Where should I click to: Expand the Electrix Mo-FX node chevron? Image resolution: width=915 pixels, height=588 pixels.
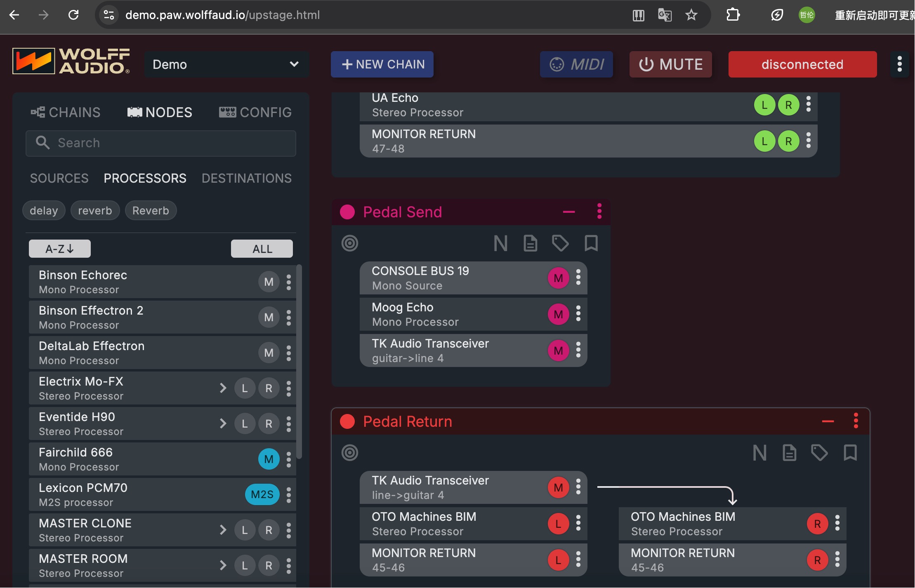pos(223,388)
